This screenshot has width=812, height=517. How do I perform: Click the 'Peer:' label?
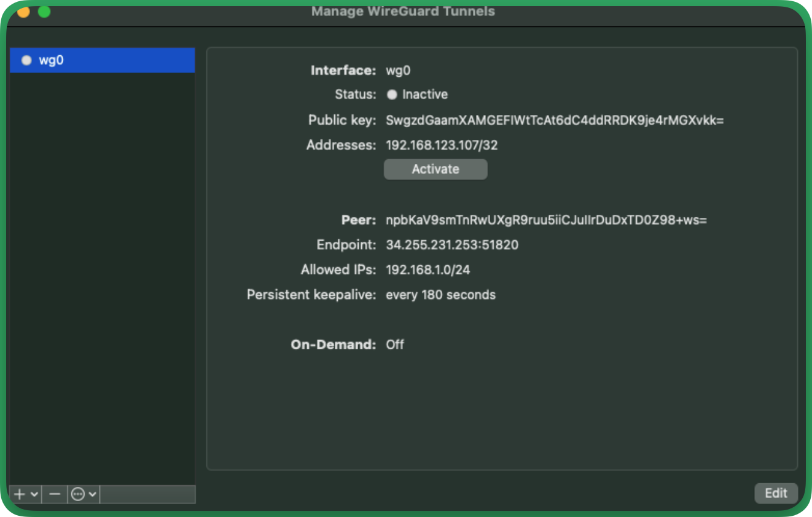pos(359,220)
